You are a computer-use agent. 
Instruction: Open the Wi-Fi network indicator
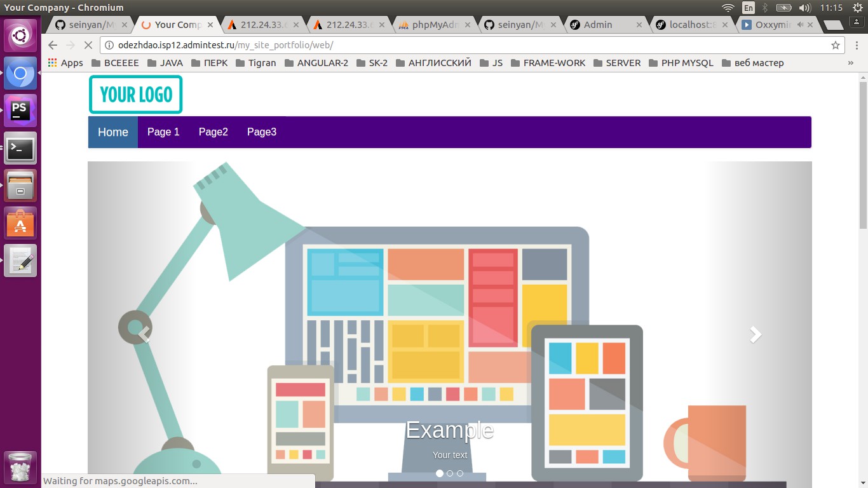(728, 8)
